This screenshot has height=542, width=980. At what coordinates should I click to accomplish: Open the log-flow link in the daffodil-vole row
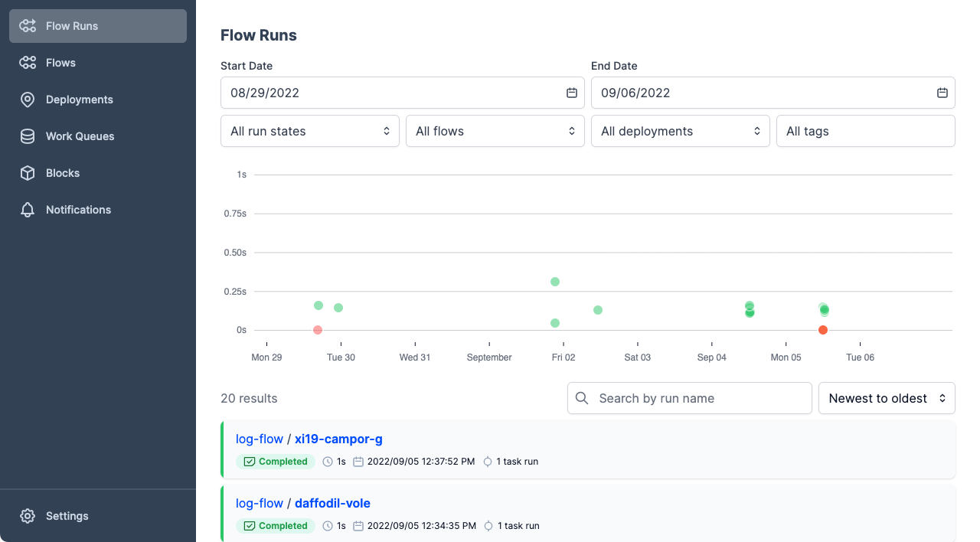pos(260,504)
